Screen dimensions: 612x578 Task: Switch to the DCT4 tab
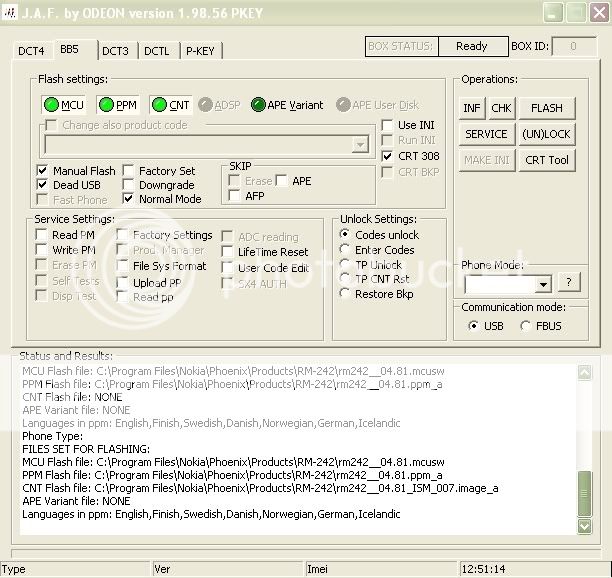click(32, 51)
